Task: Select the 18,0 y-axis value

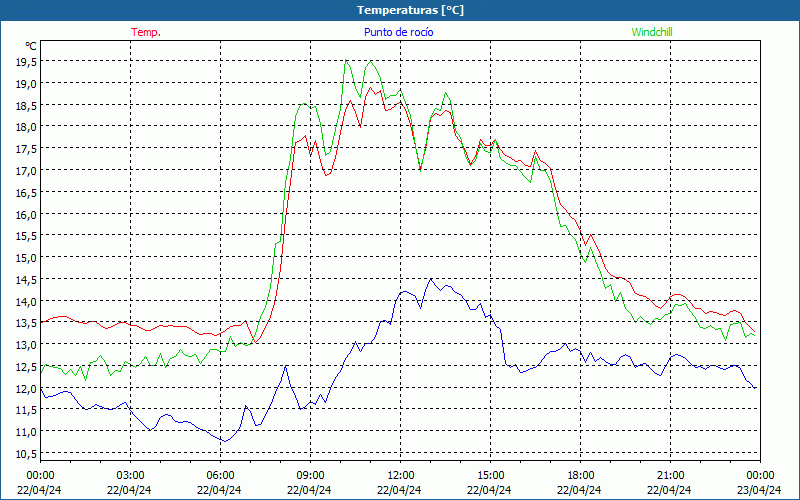Action: (27, 127)
